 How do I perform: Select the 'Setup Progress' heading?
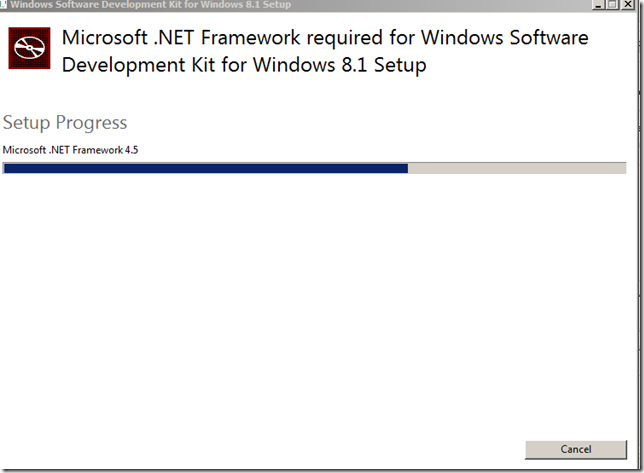[x=65, y=123]
